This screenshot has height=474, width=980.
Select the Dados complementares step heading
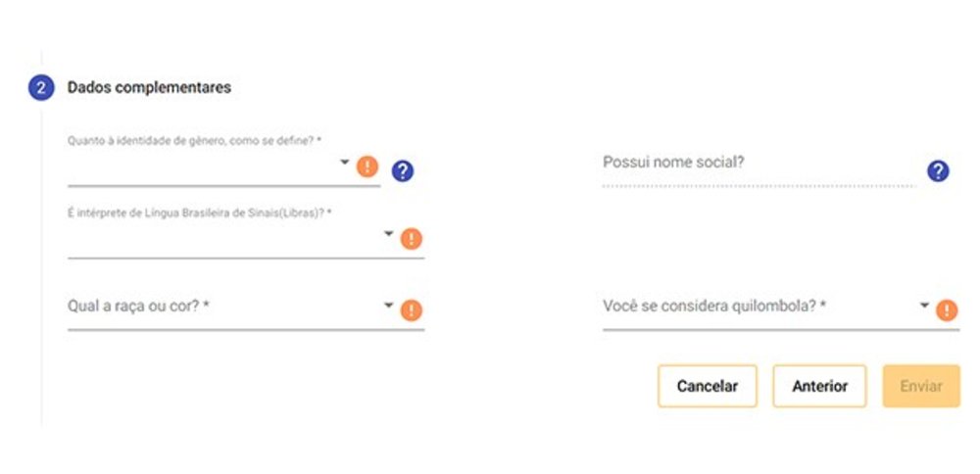click(x=149, y=87)
